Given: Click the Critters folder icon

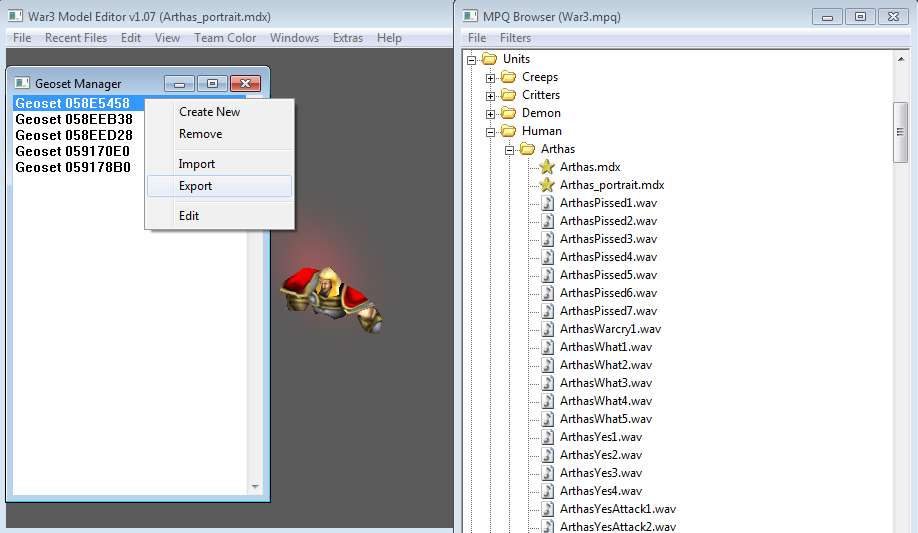Looking at the screenshot, I should pyautogui.click(x=509, y=95).
